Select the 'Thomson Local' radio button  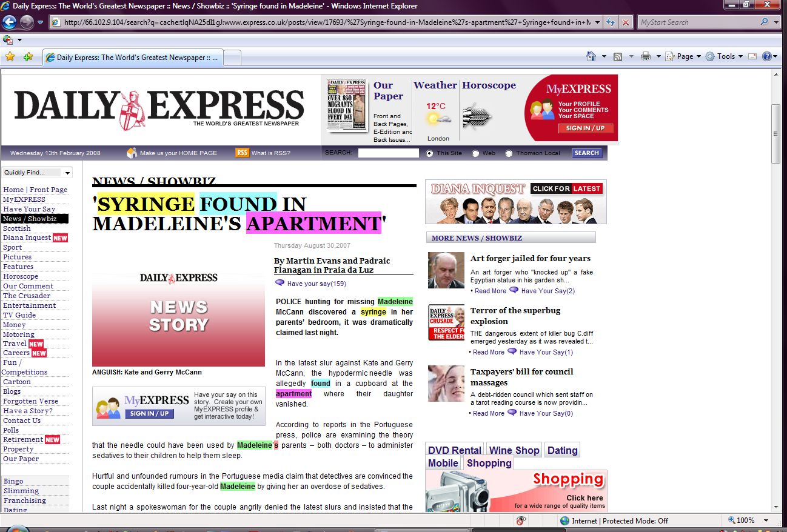(509, 153)
